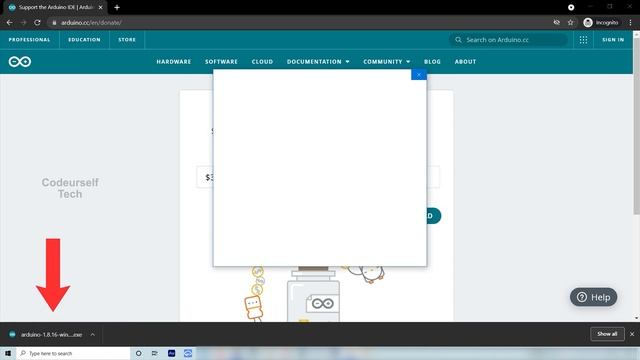Click Sign In
This screenshot has width=640, height=360.
tap(613, 40)
